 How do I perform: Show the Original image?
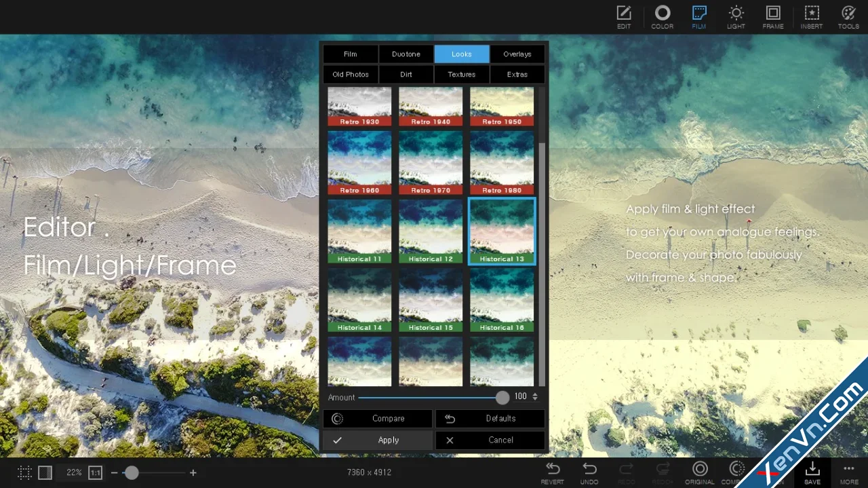[700, 472]
